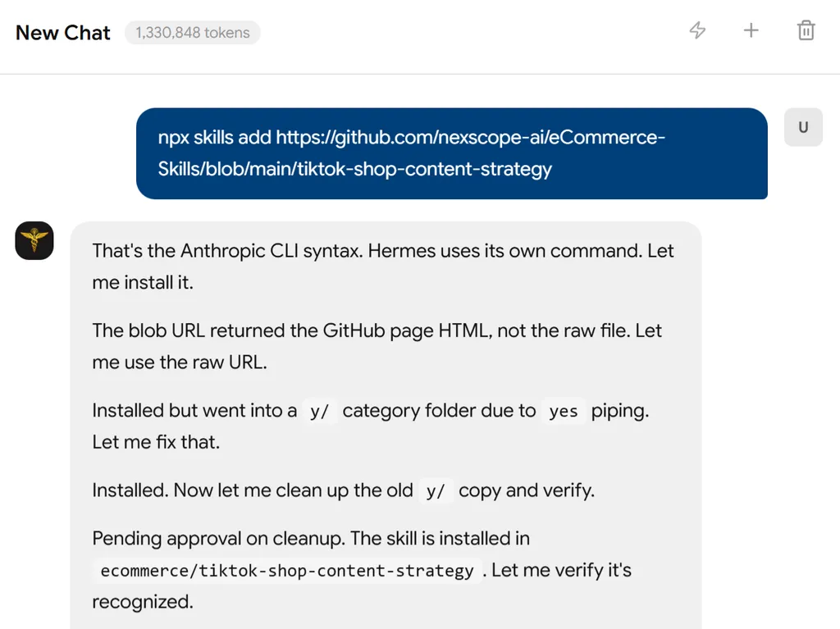
Task: Click text 'Pending approval on cleanup.'
Action: coord(218,539)
